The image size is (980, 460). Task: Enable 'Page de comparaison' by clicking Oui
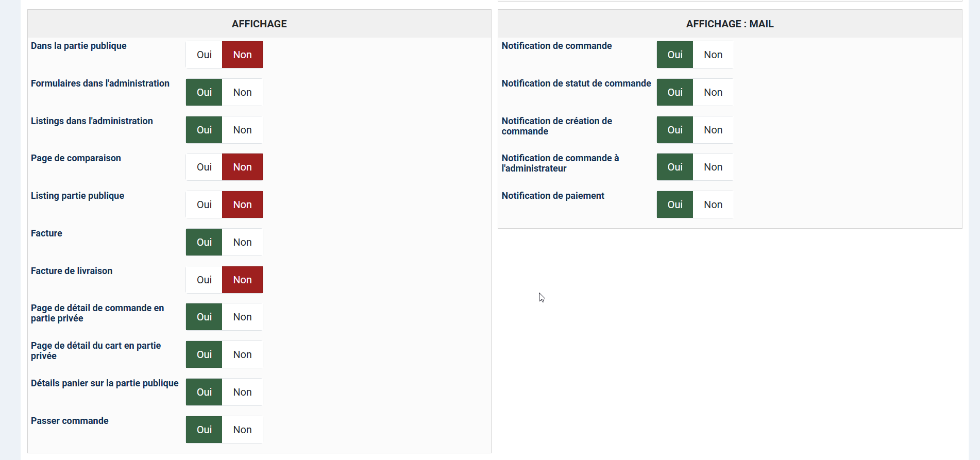[x=204, y=167]
